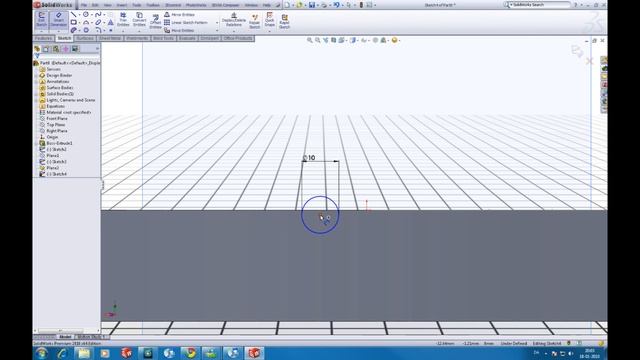This screenshot has height=360, width=640.
Task: Click the Zoom to Fit view icon
Action: (x=310, y=40)
